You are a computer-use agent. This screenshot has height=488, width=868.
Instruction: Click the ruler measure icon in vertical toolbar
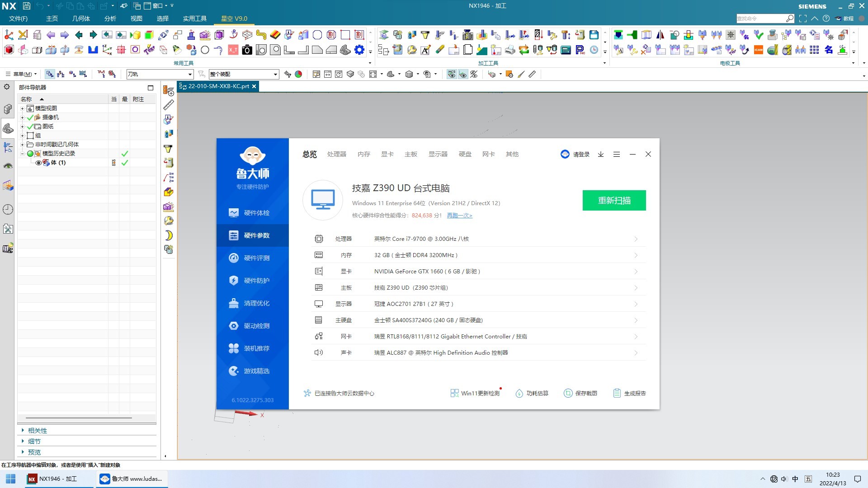169,105
